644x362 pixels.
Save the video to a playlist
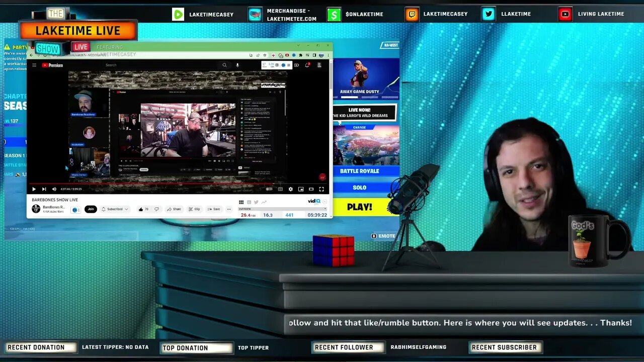coord(214,209)
